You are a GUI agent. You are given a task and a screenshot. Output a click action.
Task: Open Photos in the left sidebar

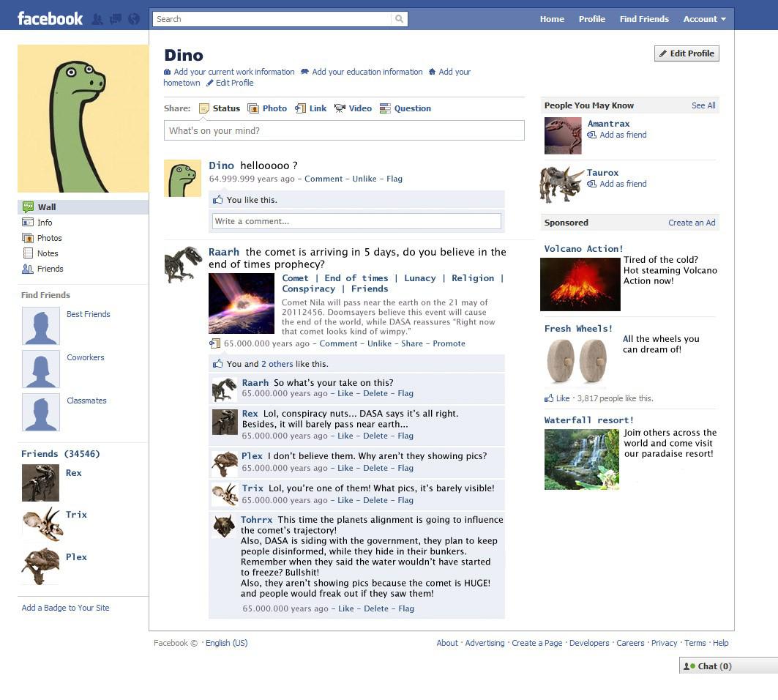coord(49,238)
